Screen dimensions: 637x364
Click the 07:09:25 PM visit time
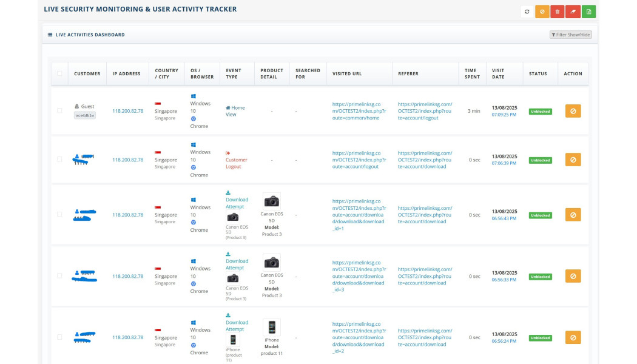pyautogui.click(x=504, y=115)
